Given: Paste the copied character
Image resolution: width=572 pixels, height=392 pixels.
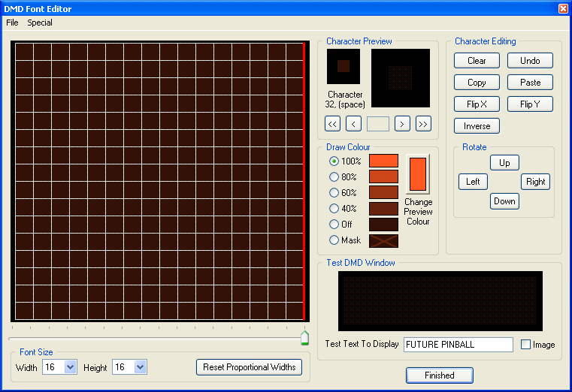Looking at the screenshot, I should click(530, 83).
